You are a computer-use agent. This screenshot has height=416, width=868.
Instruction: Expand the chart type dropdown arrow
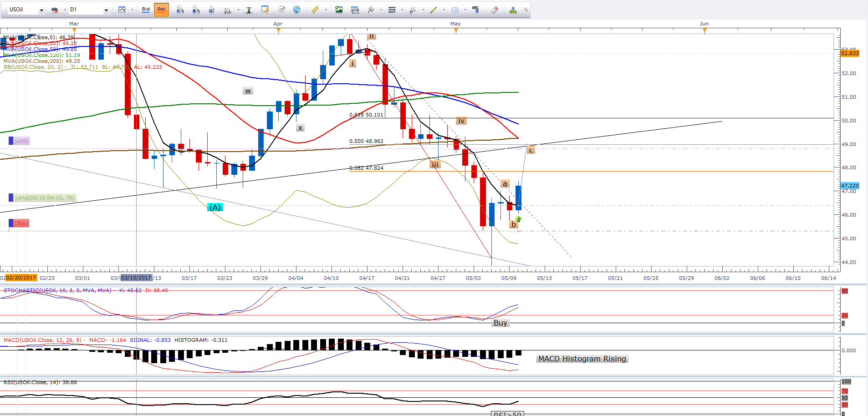pyautogui.click(x=132, y=10)
